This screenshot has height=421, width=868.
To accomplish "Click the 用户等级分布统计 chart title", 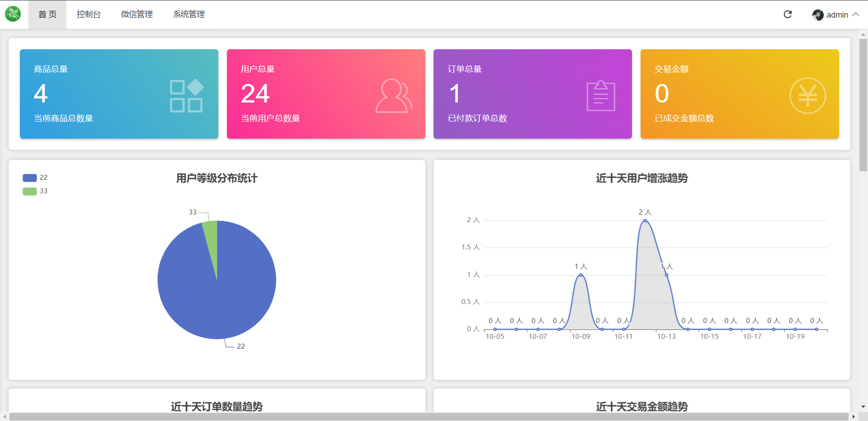I will (x=217, y=178).
